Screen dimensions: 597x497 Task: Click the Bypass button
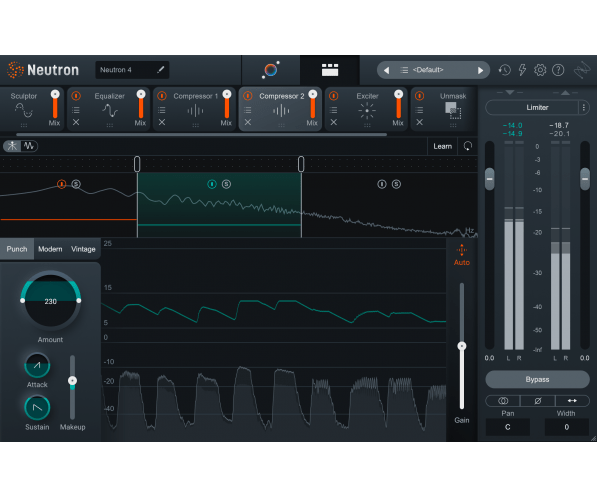tap(537, 379)
